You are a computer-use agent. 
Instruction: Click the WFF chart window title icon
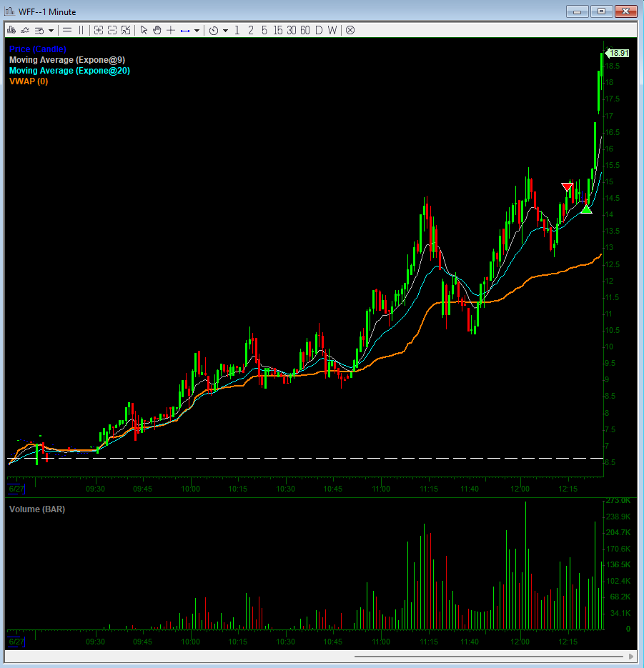point(9,11)
